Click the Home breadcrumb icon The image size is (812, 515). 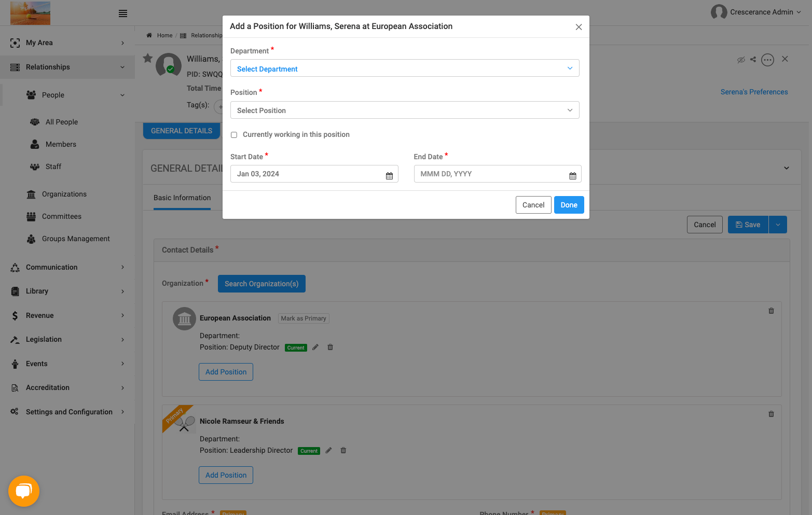point(149,35)
